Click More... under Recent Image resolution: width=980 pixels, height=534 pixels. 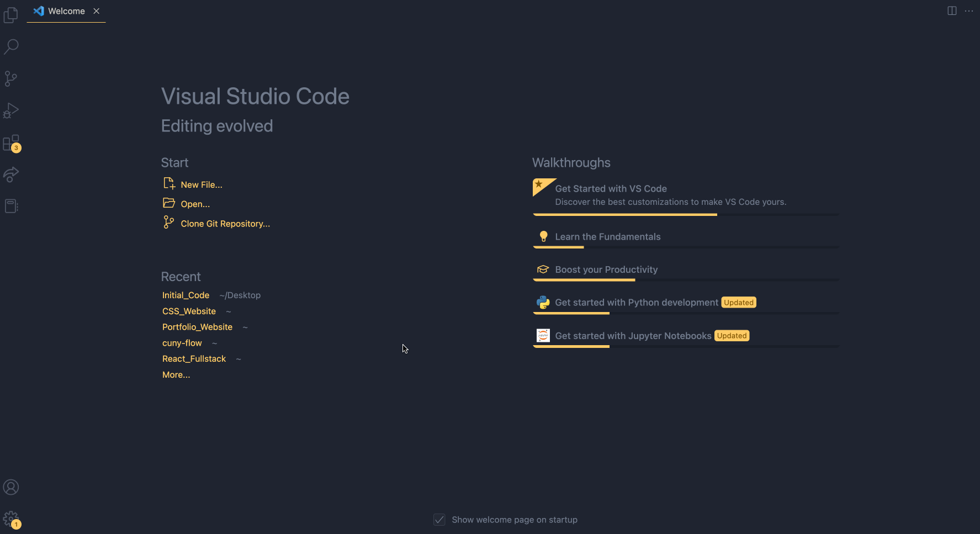[x=176, y=375]
